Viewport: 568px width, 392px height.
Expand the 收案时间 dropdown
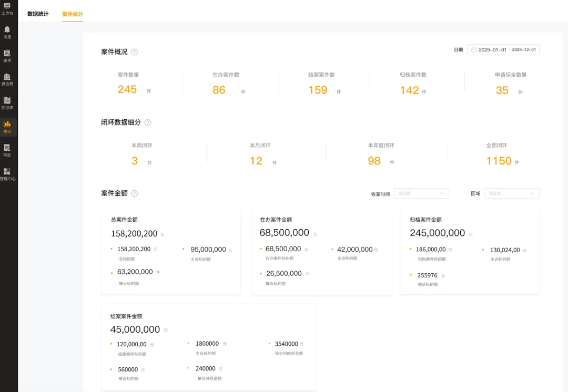[421, 193]
